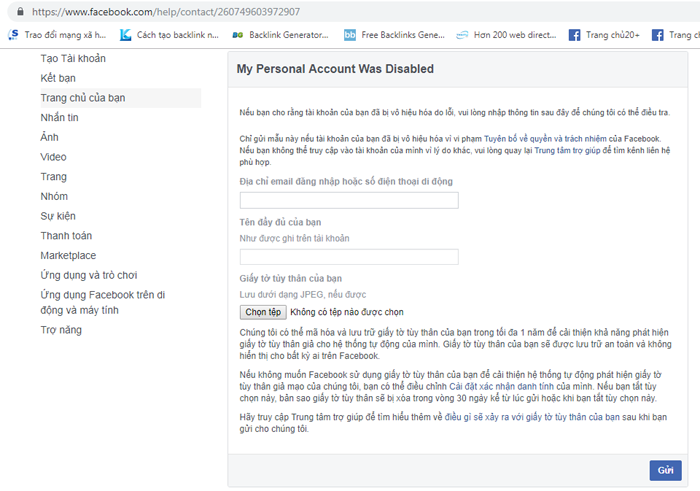Click the lock icon in address bar

click(20, 12)
